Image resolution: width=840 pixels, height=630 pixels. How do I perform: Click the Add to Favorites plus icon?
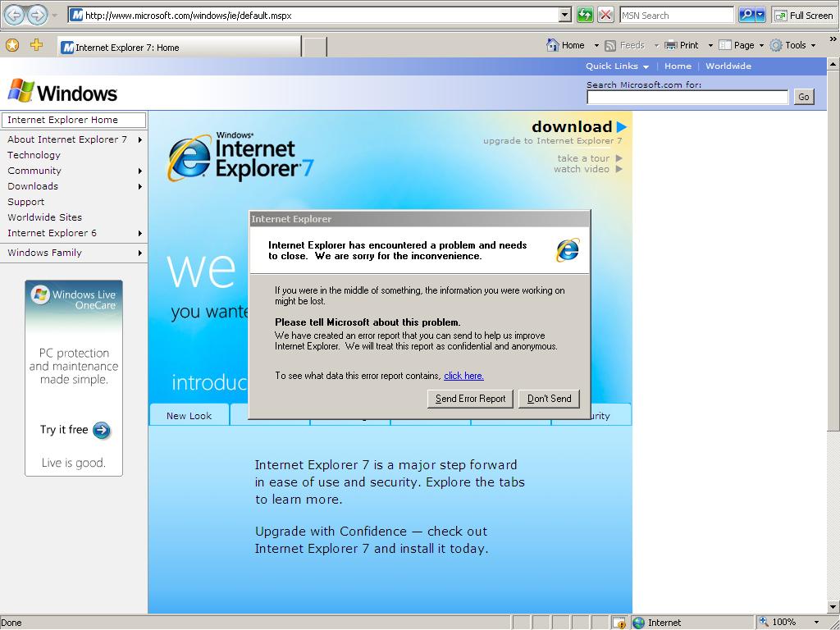(36, 45)
